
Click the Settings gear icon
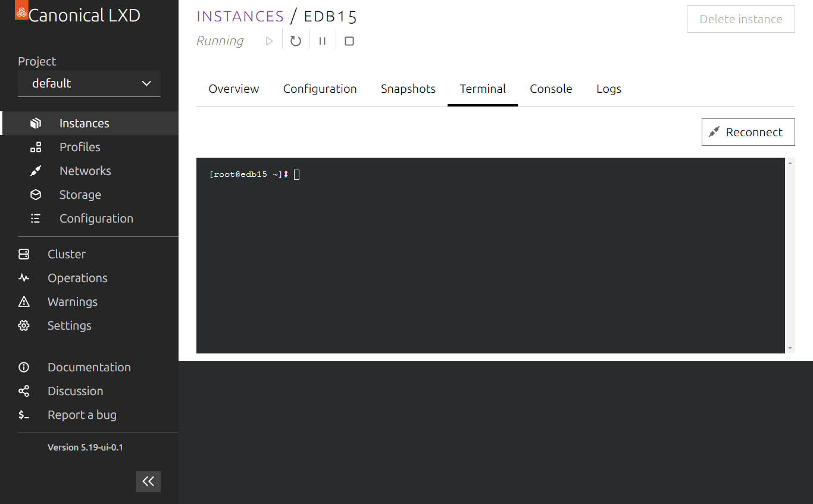(24, 325)
